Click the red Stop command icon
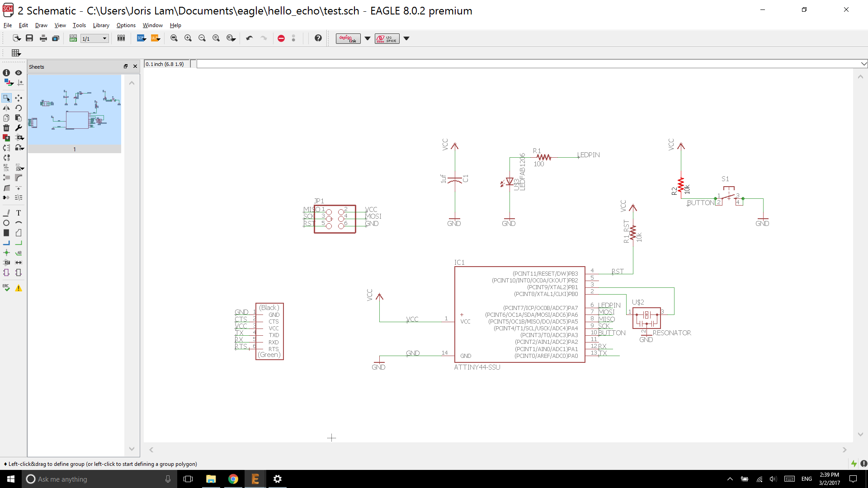Viewport: 868px width, 488px height. (x=281, y=38)
